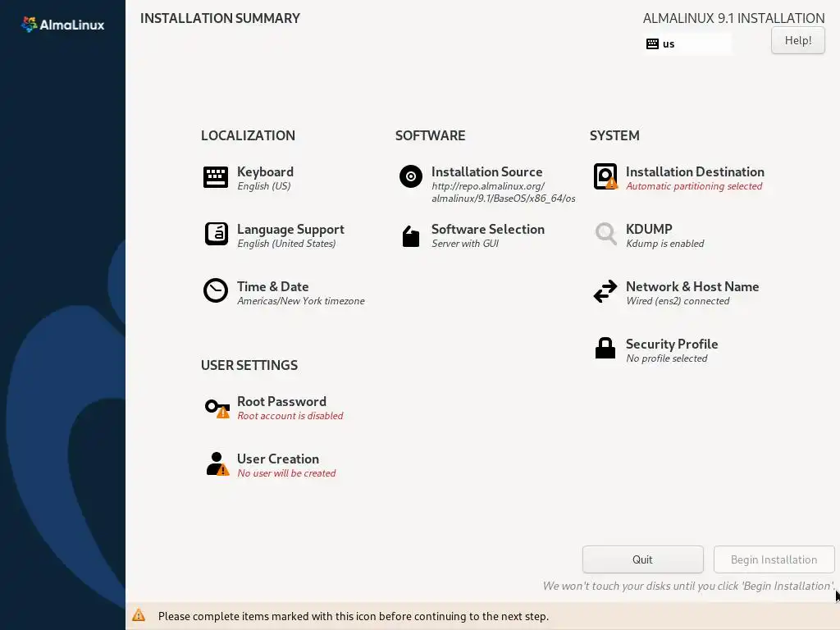Click 'Americas/New York timezone' text

pos(300,300)
